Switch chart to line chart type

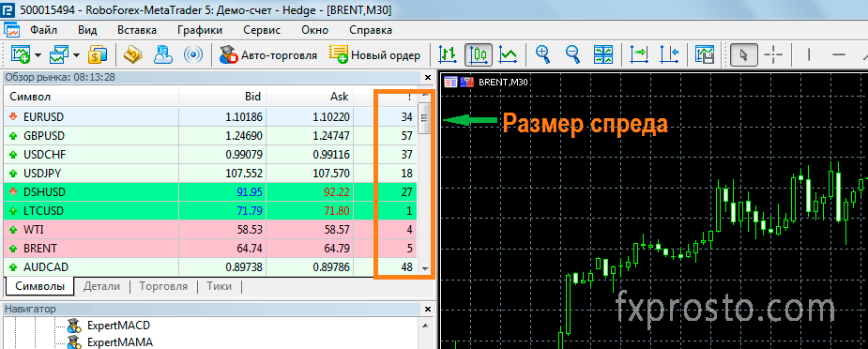508,54
